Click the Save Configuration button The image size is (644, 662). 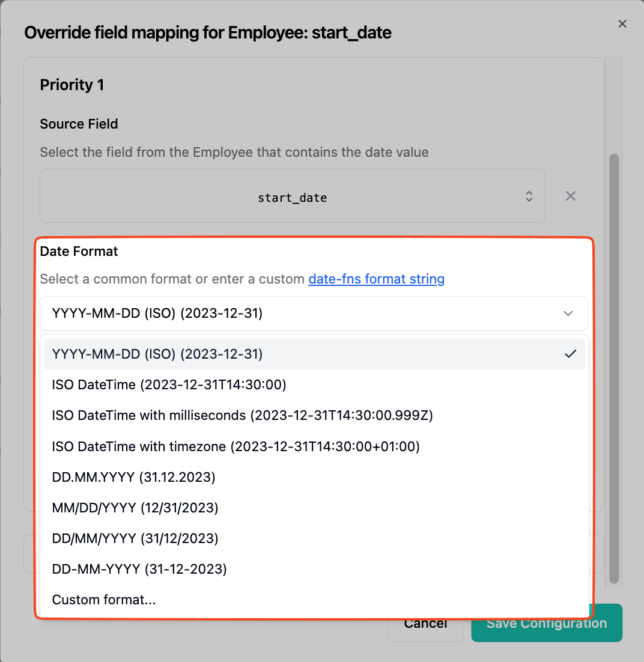point(547,623)
